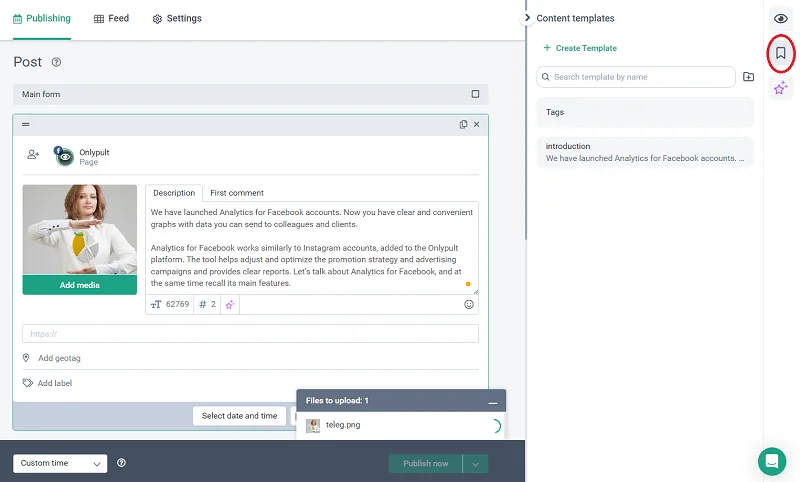Expand the Publish now arrow dropdown
The height and width of the screenshot is (482, 800).
(477, 463)
